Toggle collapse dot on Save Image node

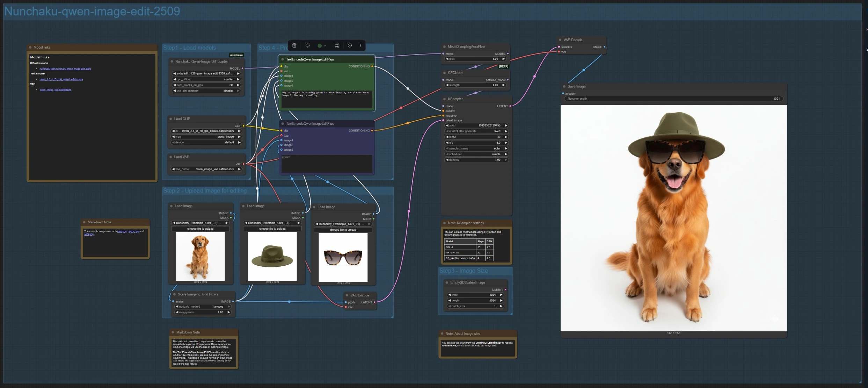click(x=564, y=86)
